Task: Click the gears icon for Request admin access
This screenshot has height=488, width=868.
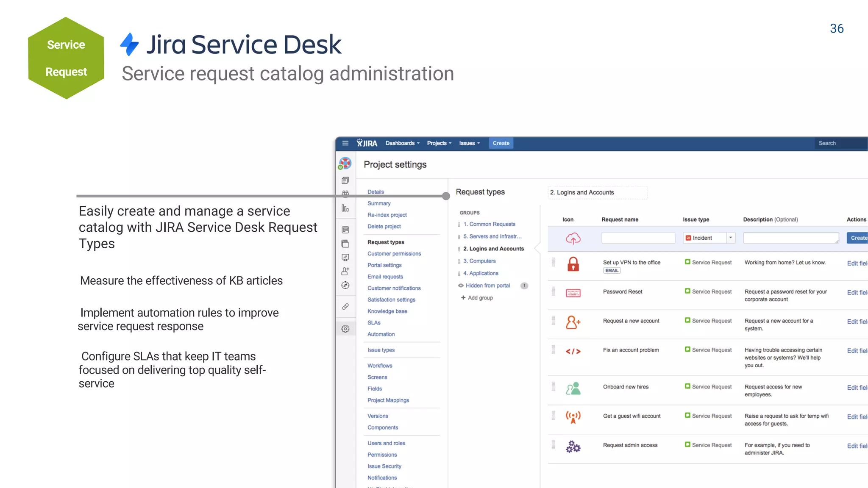Action: [573, 446]
